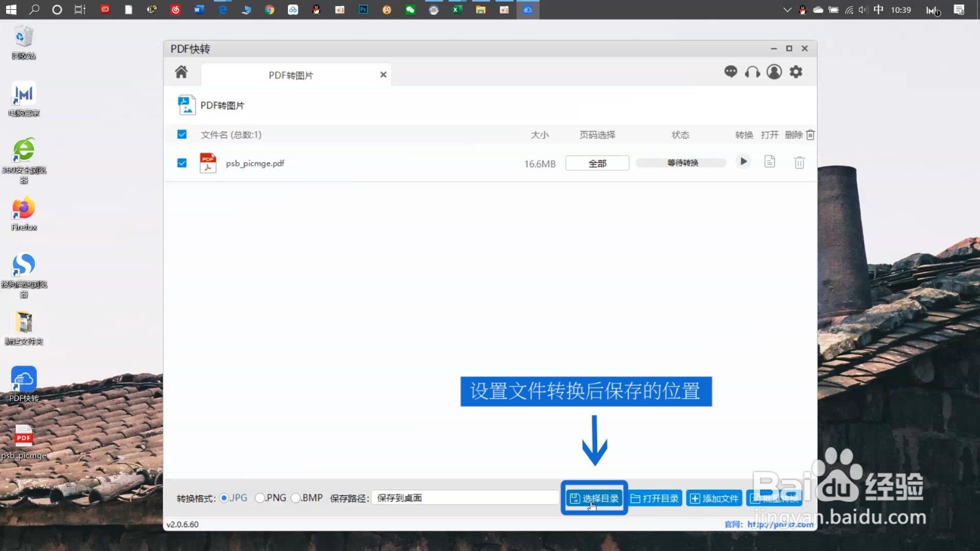Open converted file via the document icon
Image resolution: width=980 pixels, height=551 pixels.
[769, 162]
